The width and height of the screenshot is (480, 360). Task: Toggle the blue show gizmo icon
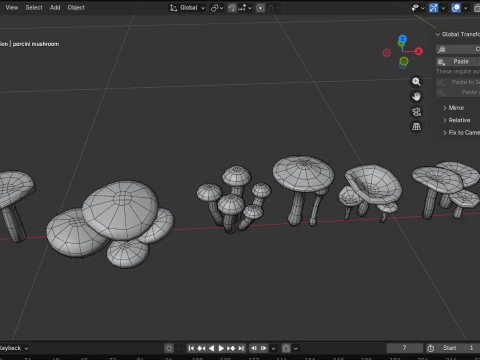pyautogui.click(x=433, y=8)
